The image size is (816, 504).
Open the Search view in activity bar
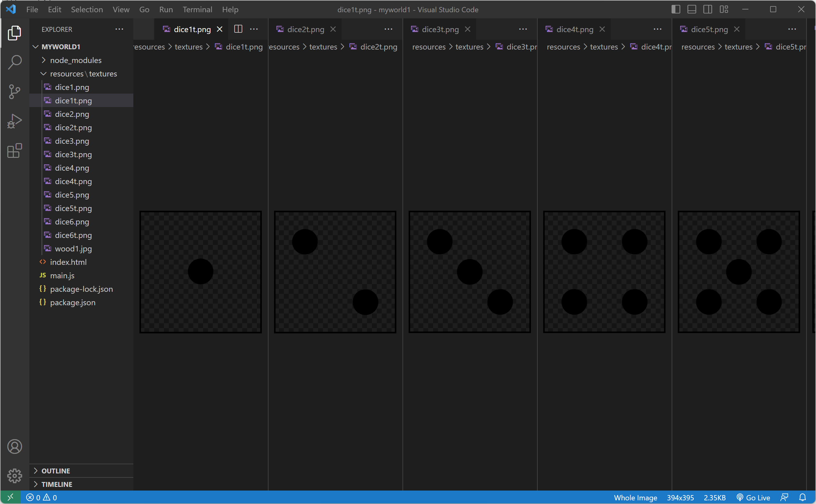(x=15, y=62)
